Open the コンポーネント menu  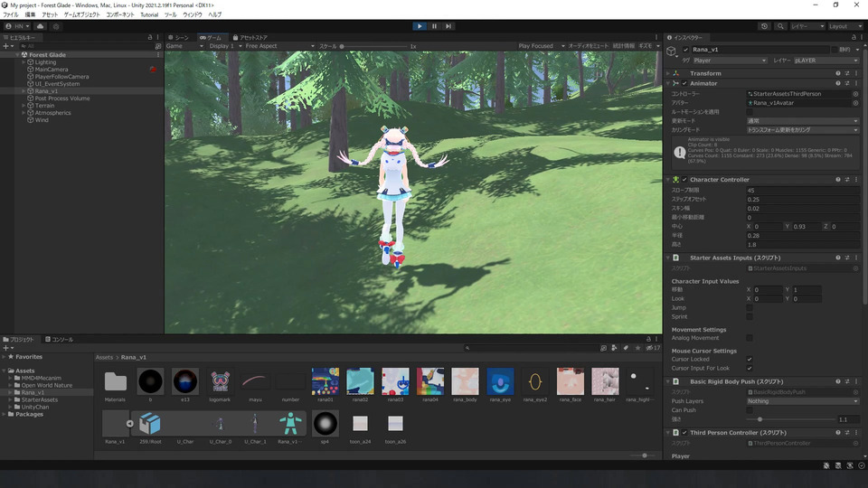tap(119, 15)
